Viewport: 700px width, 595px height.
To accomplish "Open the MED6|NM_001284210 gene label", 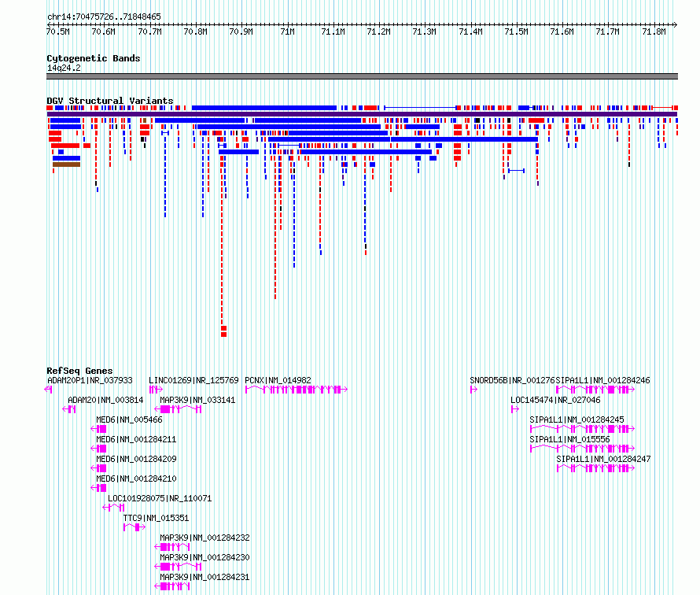I will [x=136, y=479].
